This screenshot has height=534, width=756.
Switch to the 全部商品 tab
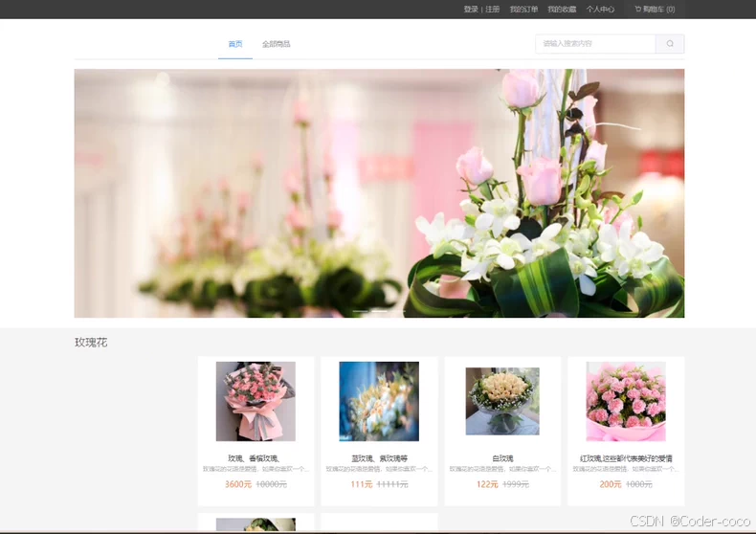tap(277, 44)
